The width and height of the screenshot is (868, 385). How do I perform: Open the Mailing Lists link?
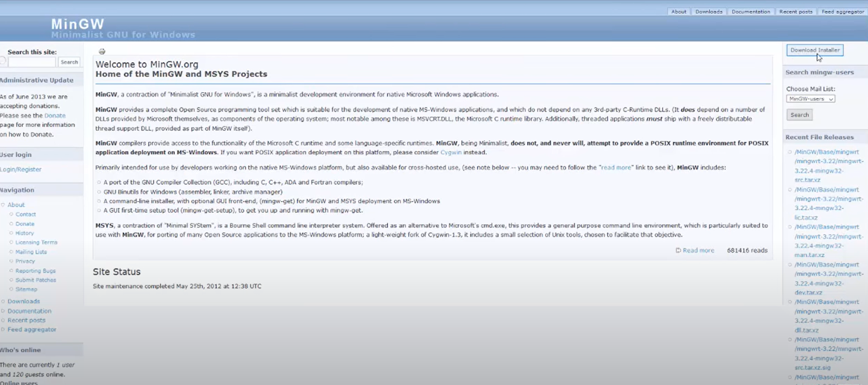coord(31,252)
